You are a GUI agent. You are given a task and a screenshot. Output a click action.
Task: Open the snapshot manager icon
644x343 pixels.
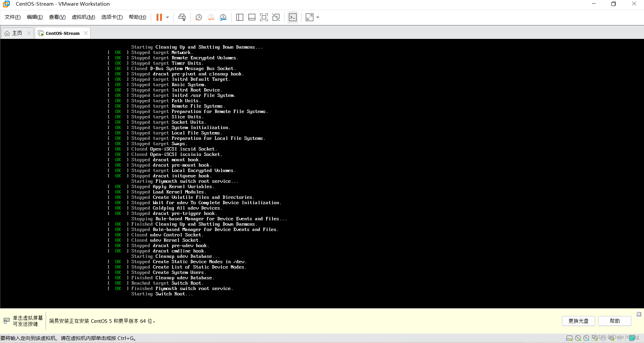(223, 17)
